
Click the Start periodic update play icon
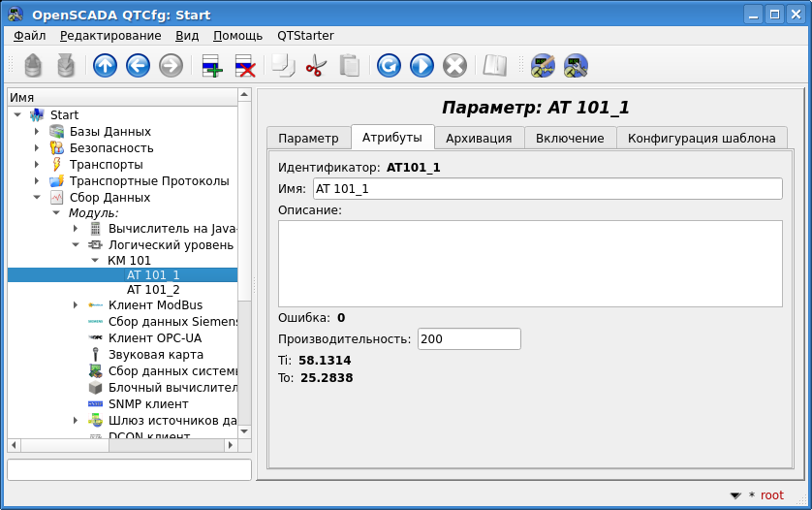(422, 66)
